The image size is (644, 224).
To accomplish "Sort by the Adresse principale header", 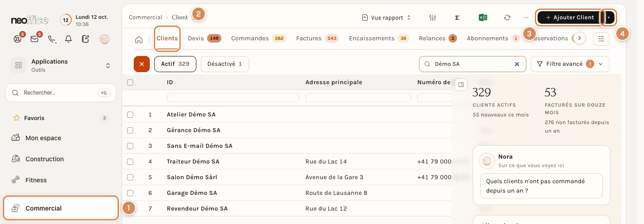I will pyautogui.click(x=334, y=82).
